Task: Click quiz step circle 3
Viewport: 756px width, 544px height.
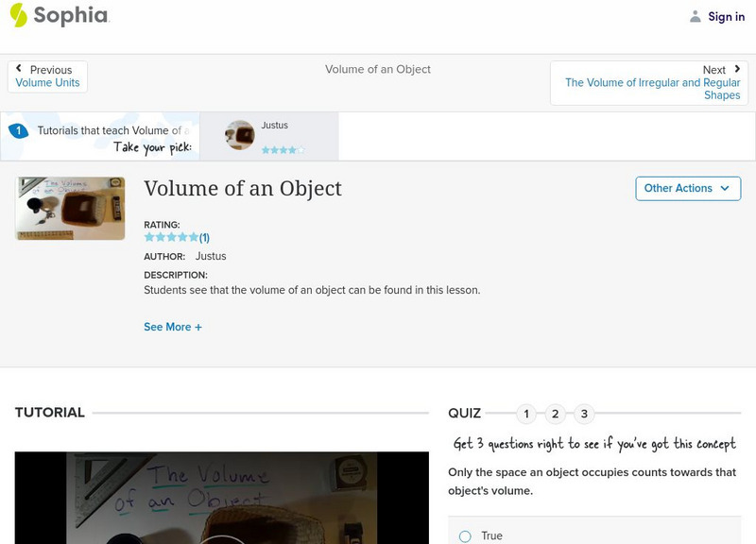Action: (x=585, y=413)
